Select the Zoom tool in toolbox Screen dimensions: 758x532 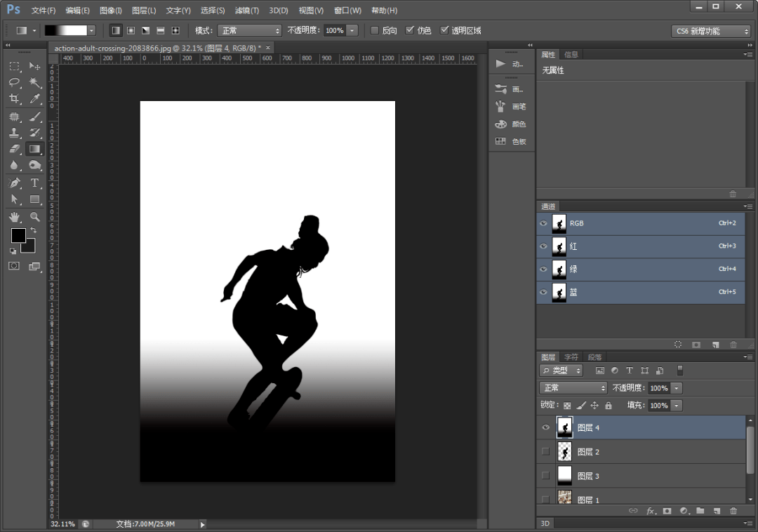click(x=35, y=216)
